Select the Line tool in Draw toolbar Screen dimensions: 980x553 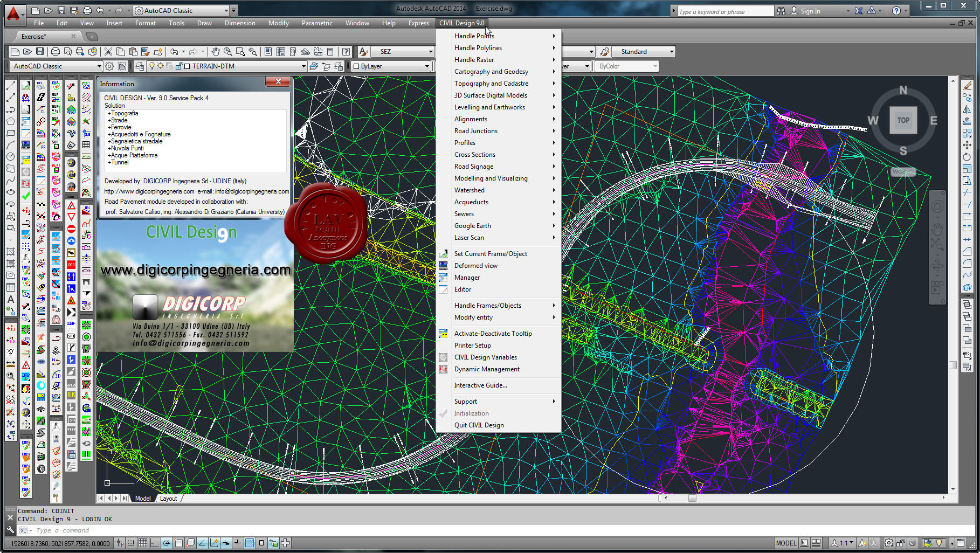click(11, 86)
